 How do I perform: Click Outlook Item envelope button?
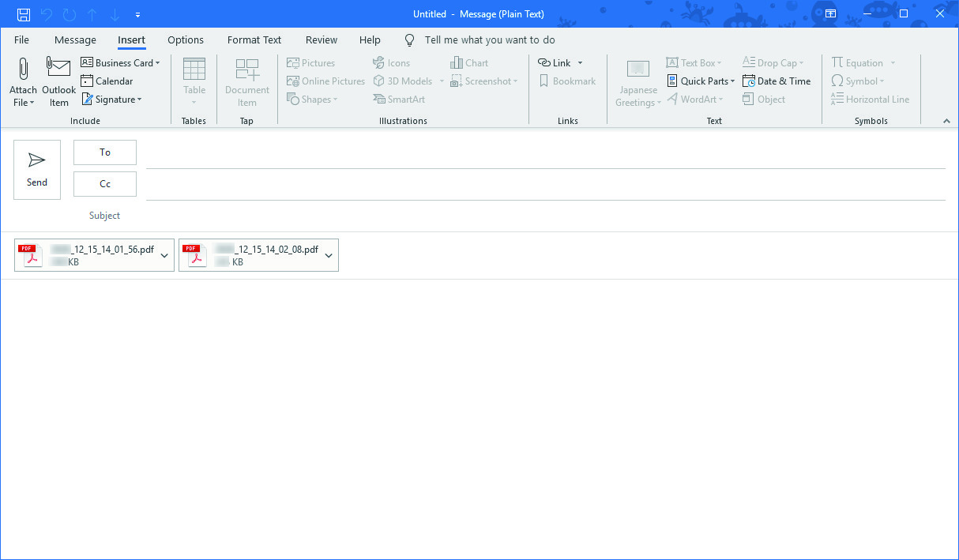[59, 82]
